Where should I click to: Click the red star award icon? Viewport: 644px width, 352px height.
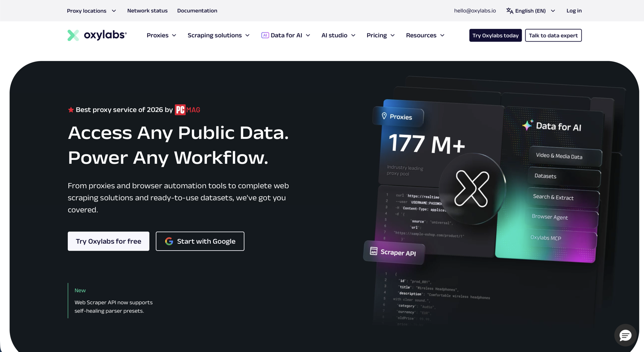click(x=71, y=110)
